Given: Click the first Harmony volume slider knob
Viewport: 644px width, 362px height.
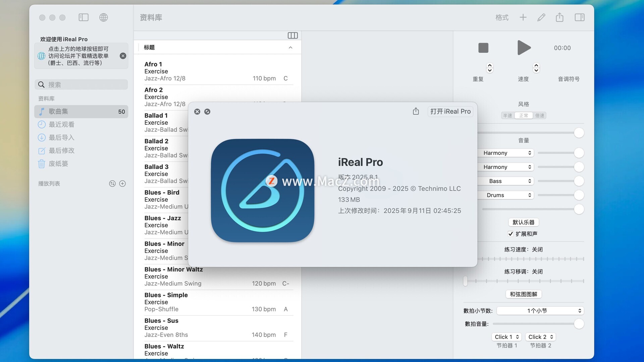Looking at the screenshot, I should 579,153.
